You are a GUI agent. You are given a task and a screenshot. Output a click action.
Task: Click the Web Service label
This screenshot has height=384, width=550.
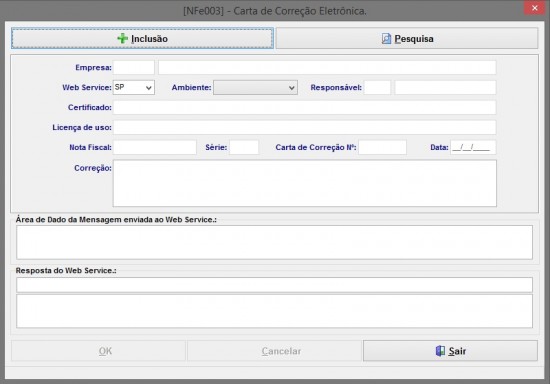tap(87, 87)
